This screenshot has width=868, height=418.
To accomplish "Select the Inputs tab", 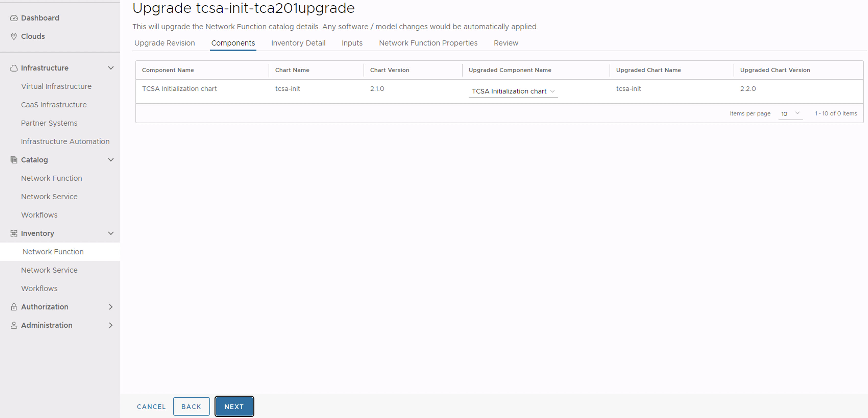I will 351,43.
